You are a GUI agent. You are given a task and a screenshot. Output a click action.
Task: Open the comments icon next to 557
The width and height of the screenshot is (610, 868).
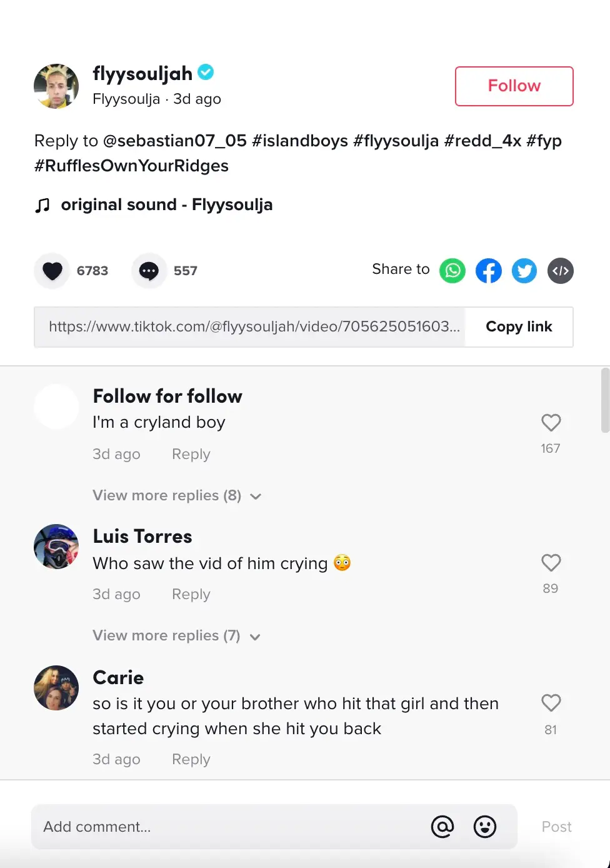pyautogui.click(x=148, y=271)
